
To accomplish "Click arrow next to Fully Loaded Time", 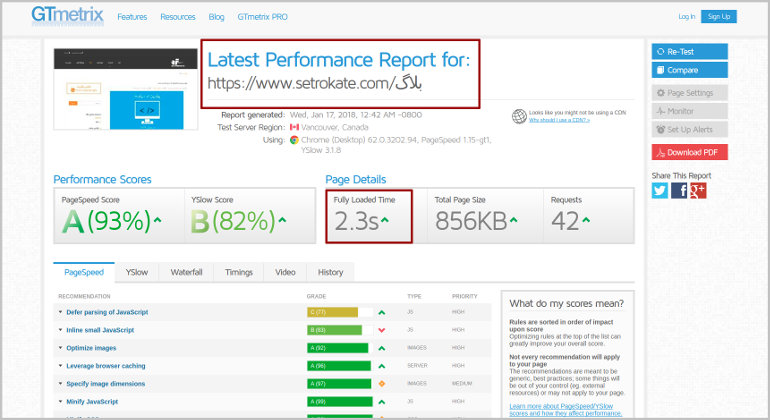I will coord(385,220).
